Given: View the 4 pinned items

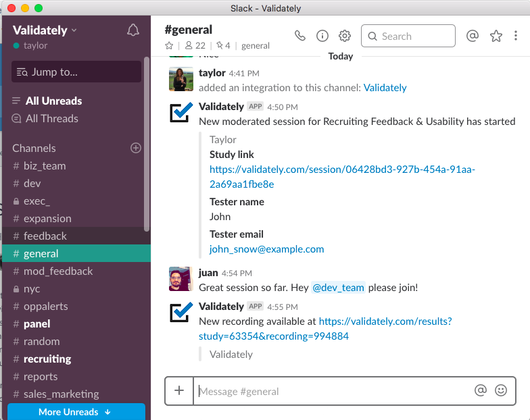Looking at the screenshot, I should coord(223,46).
